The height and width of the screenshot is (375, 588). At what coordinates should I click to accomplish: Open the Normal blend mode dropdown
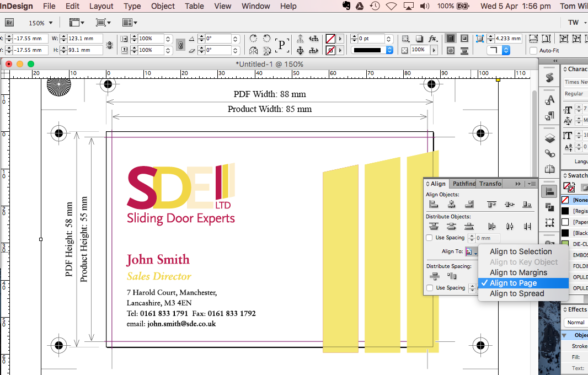[576, 323]
